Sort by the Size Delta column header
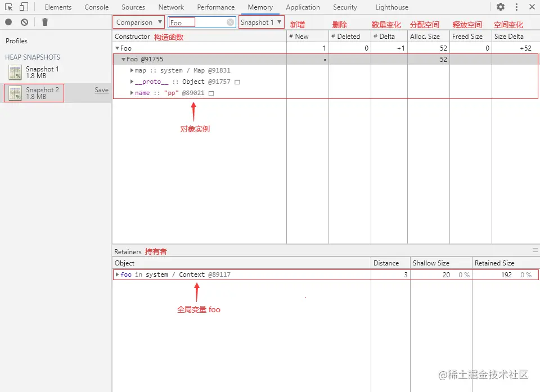This screenshot has height=392, width=540. 516,37
